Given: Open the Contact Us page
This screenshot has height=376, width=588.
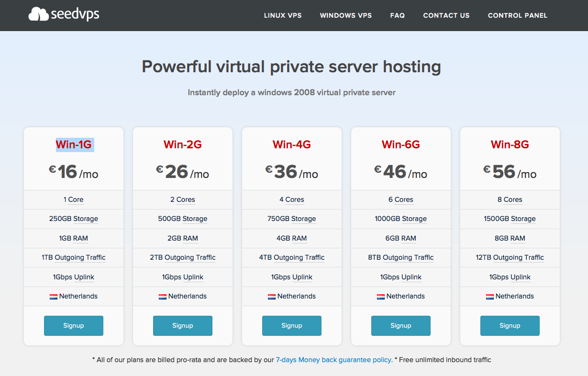Looking at the screenshot, I should click(x=446, y=15).
